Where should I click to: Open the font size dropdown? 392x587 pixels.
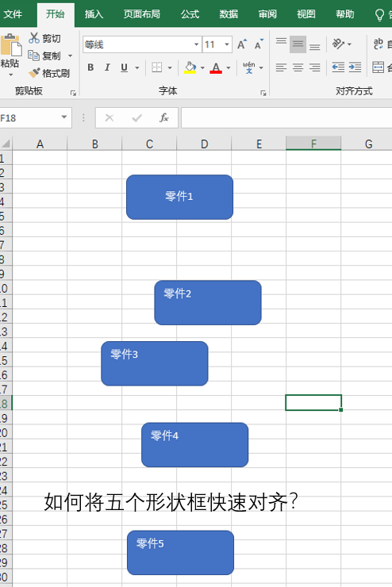227,44
